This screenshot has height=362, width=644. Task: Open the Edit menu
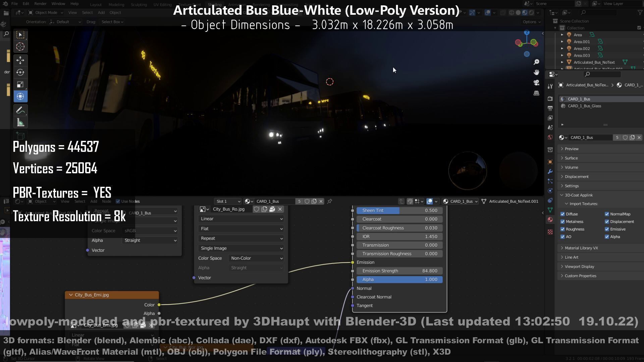(x=26, y=4)
